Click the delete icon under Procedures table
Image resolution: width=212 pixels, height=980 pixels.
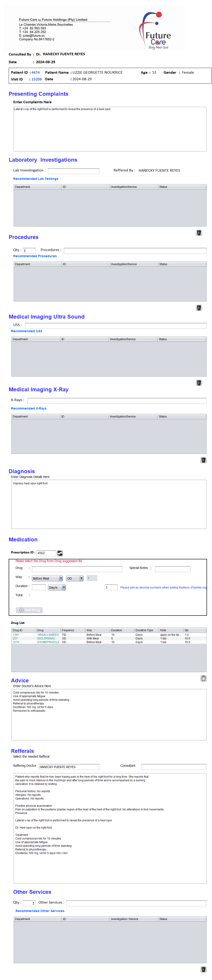pos(199,307)
